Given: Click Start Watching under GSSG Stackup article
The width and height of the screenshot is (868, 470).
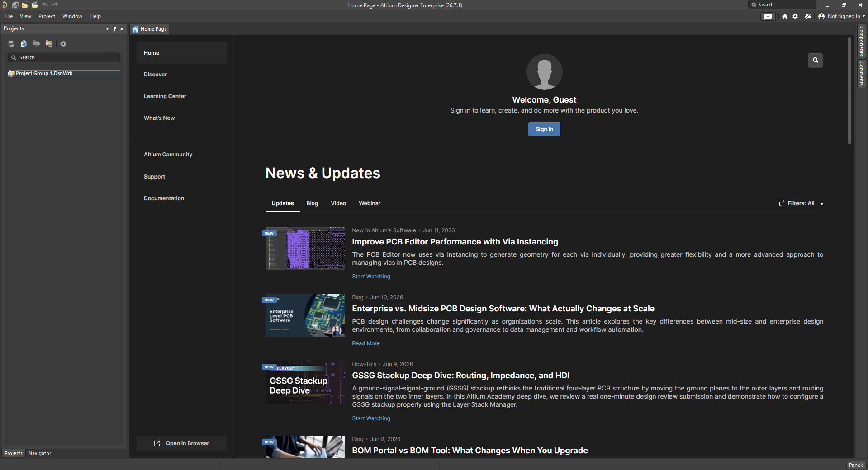Looking at the screenshot, I should (x=371, y=418).
